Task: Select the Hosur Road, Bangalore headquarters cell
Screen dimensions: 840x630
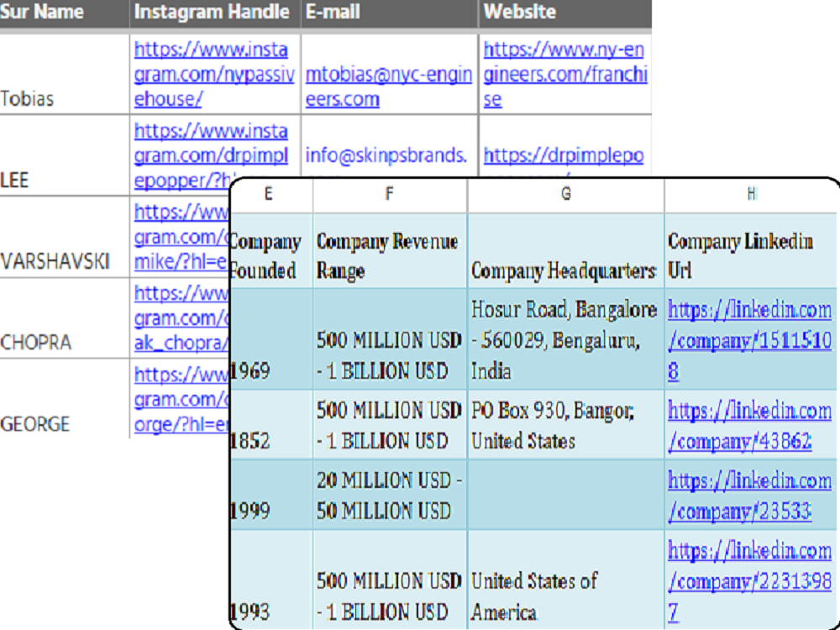Action: coord(565,339)
